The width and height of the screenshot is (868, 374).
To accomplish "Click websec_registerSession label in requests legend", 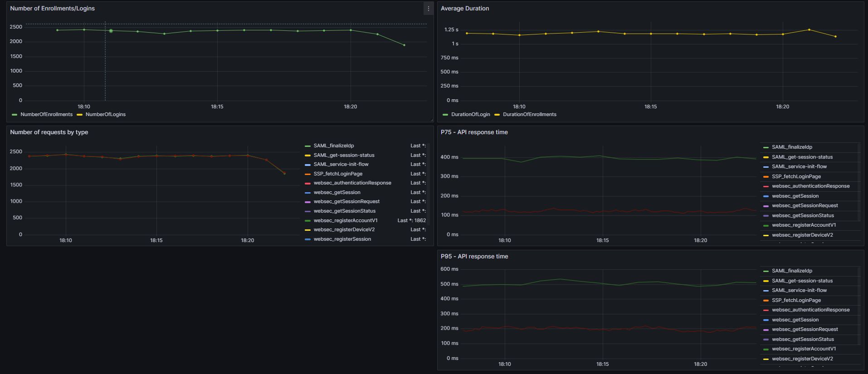I will pos(342,239).
